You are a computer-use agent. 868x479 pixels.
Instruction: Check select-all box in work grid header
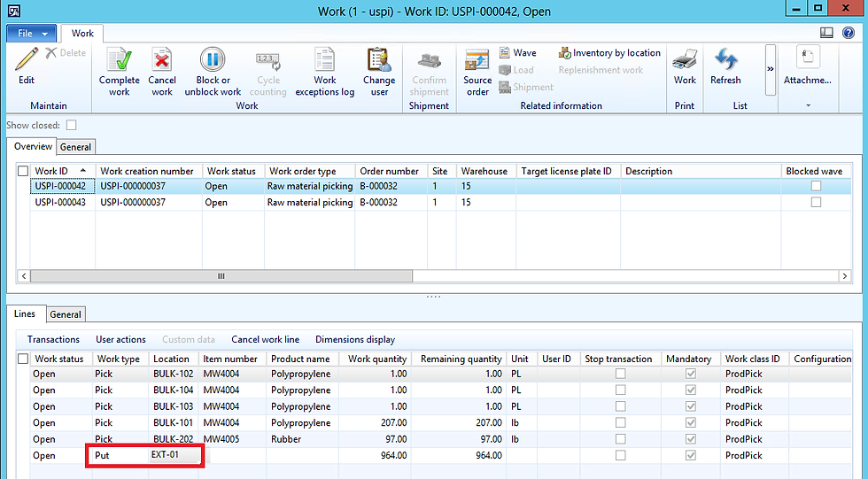click(x=23, y=171)
